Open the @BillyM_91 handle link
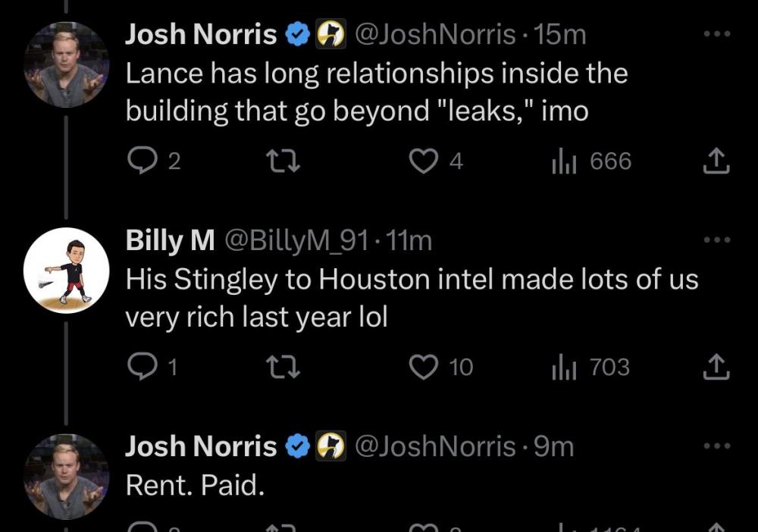 pos(298,240)
